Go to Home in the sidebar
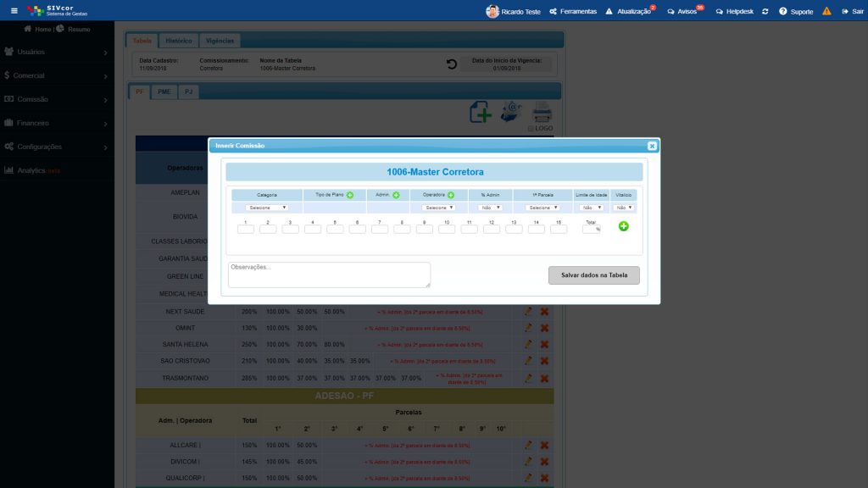The image size is (868, 488). click(37, 30)
